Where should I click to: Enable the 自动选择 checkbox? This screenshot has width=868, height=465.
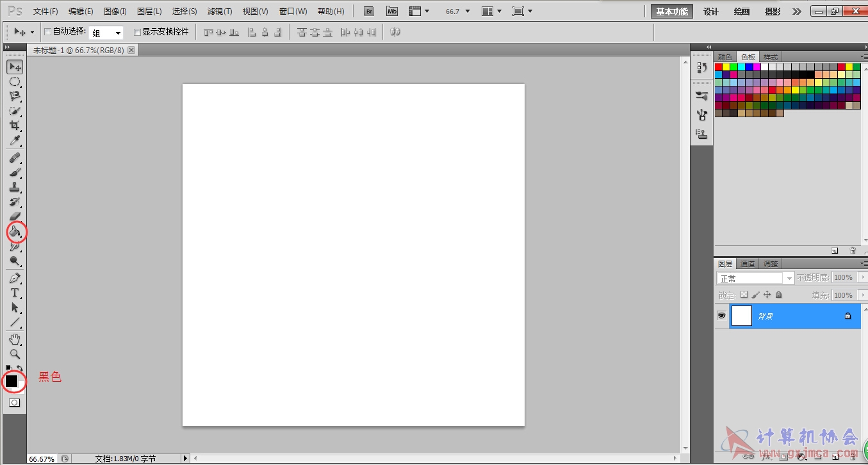point(47,31)
